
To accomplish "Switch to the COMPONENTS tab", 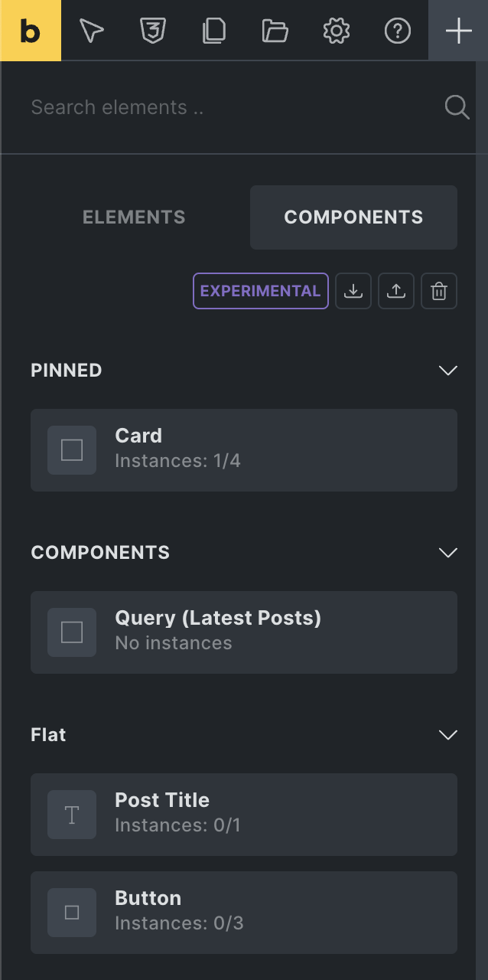I will click(x=353, y=217).
